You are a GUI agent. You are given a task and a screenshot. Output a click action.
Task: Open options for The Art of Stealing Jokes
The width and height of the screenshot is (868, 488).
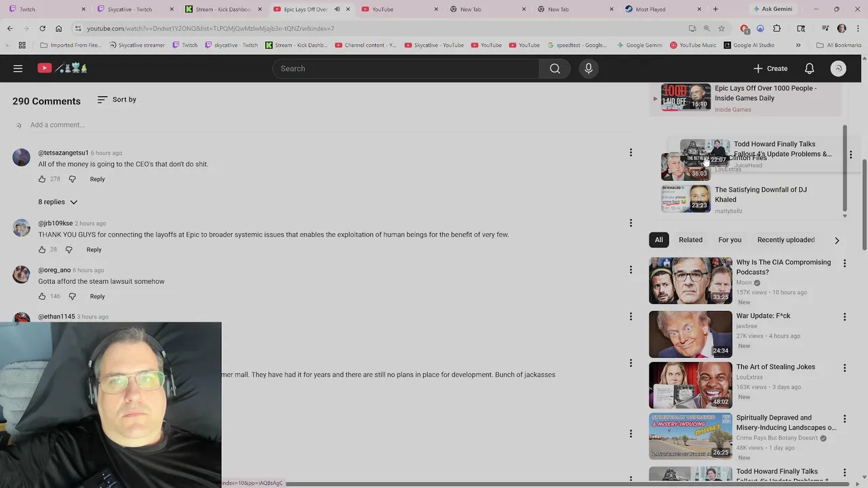844,368
